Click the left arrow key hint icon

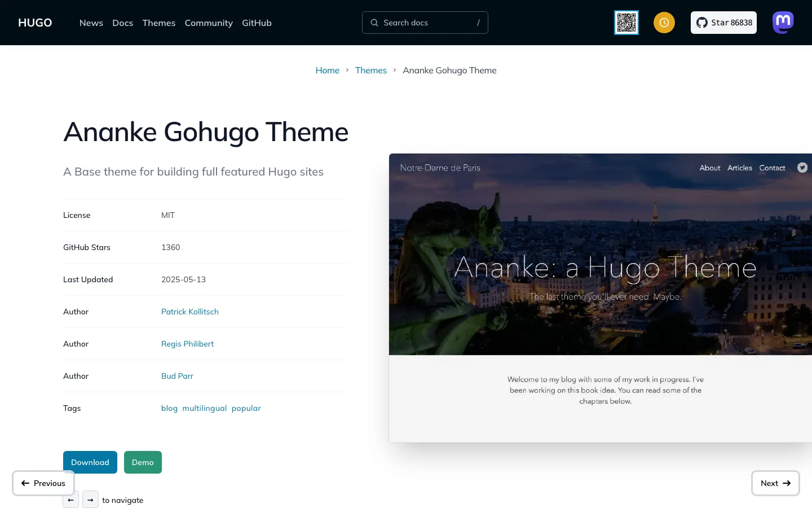70,501
